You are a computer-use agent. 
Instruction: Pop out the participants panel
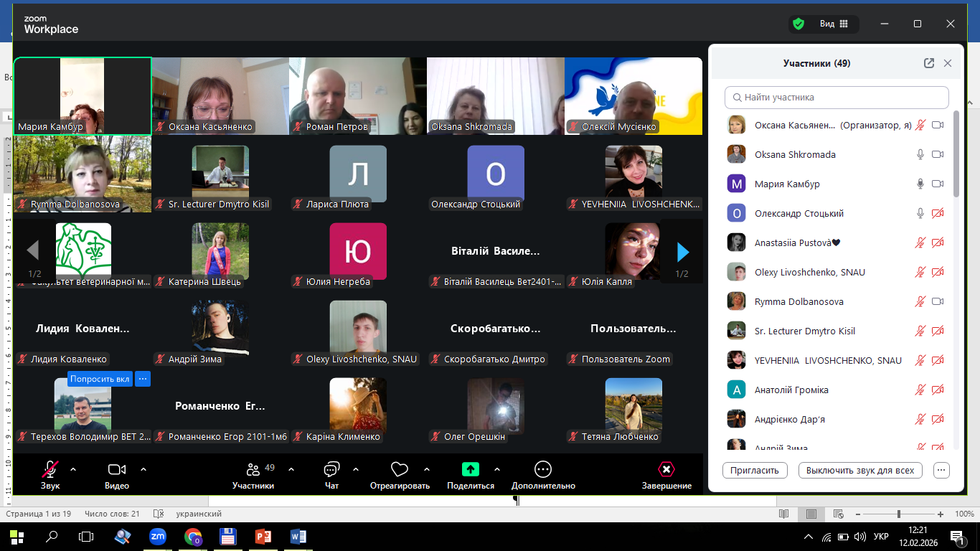coord(929,63)
